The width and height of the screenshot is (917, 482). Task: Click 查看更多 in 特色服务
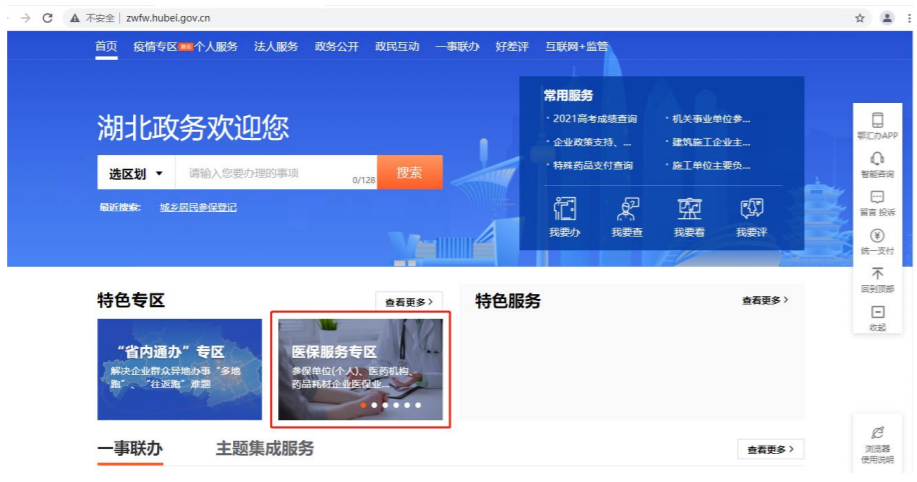coord(765,300)
